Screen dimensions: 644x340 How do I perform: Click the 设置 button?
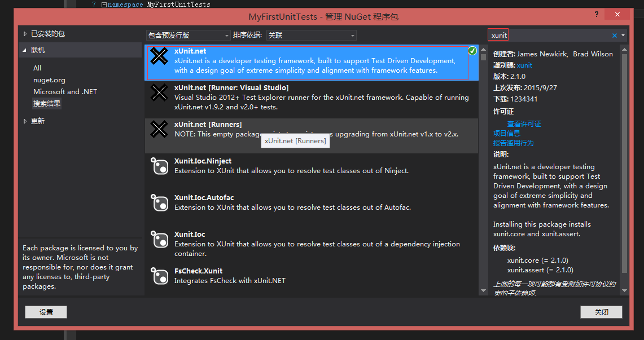click(46, 312)
